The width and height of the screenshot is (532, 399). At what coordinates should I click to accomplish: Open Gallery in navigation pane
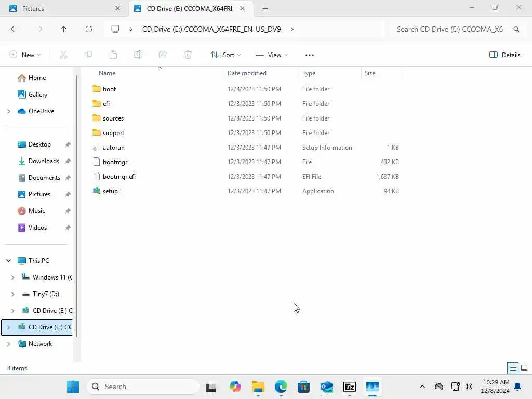pos(32,95)
